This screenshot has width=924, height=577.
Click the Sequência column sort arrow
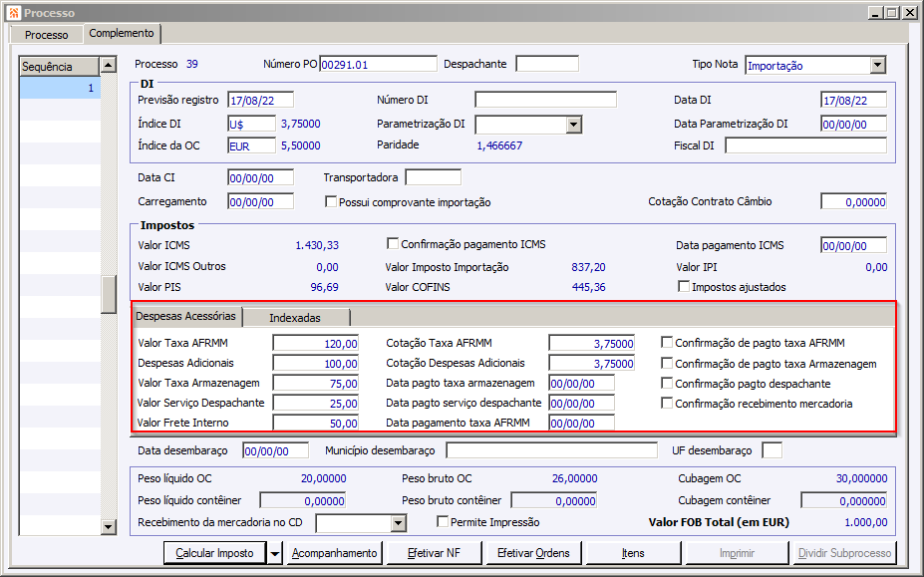click(x=108, y=67)
